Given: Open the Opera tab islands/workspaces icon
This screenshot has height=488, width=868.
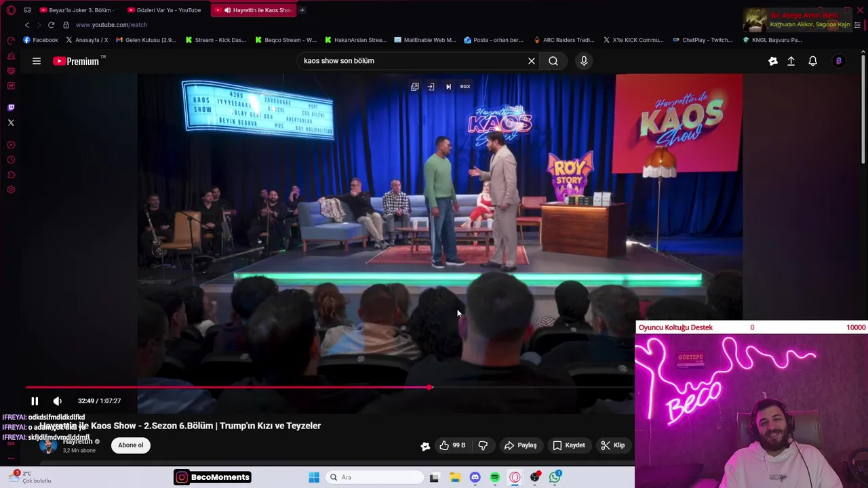Looking at the screenshot, I should coord(27,10).
